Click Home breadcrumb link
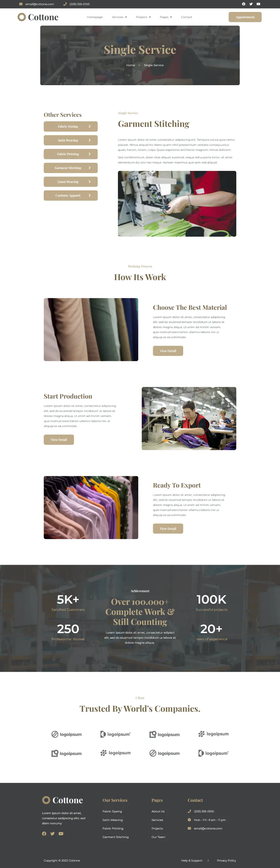This screenshot has width=280, height=868. (130, 65)
